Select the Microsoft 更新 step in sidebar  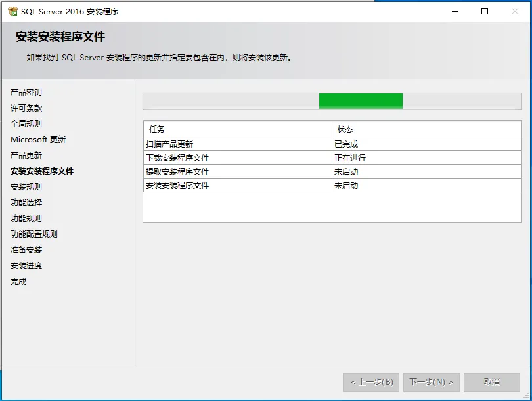[x=38, y=139]
